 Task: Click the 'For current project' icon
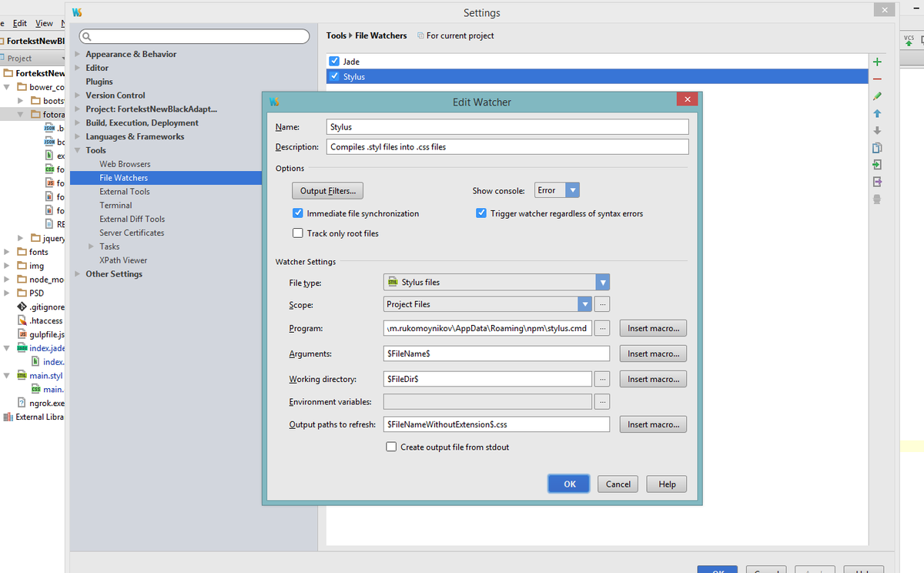pos(420,35)
